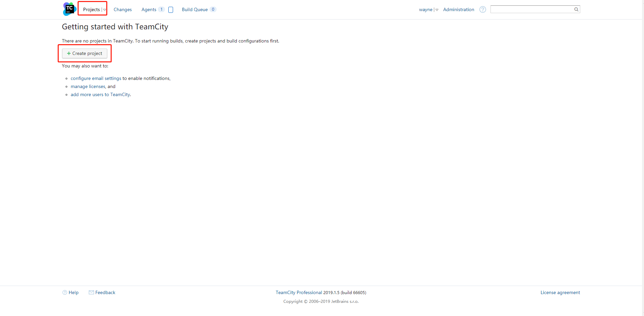Click the Help circle icon in footer
The image size is (644, 316).
pyautogui.click(x=65, y=292)
